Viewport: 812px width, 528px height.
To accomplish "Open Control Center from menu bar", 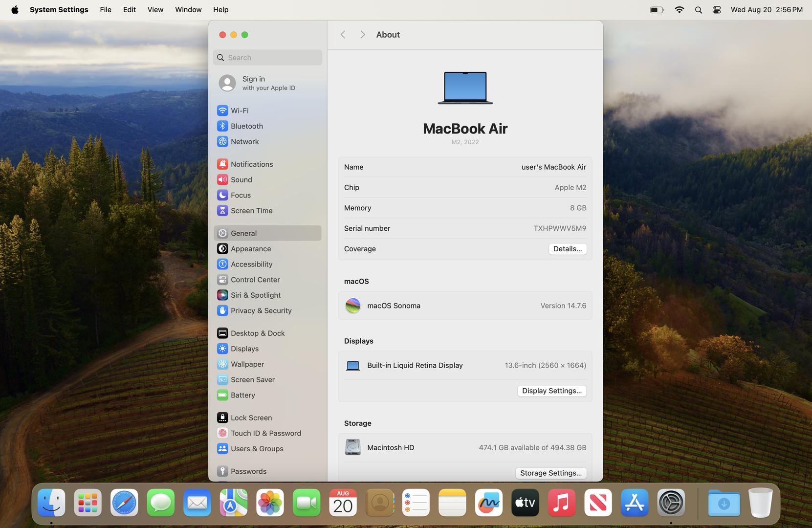I will pos(717,10).
